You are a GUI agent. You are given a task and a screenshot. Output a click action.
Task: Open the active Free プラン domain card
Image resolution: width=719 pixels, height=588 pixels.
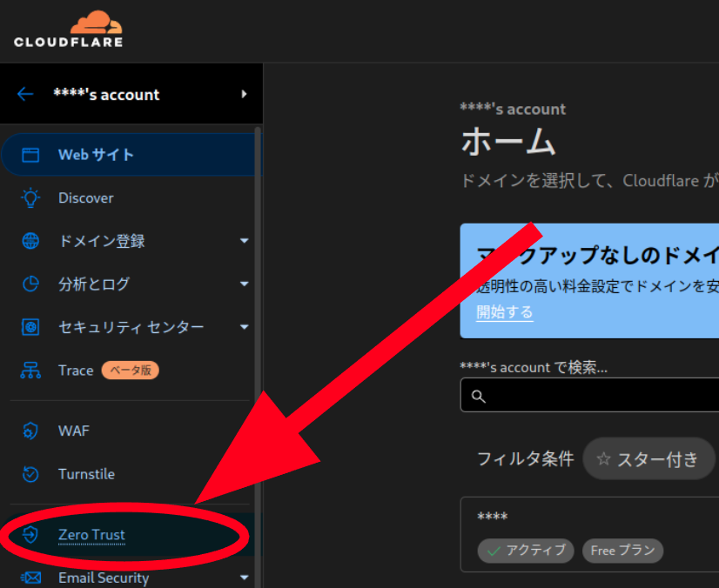pos(589,534)
